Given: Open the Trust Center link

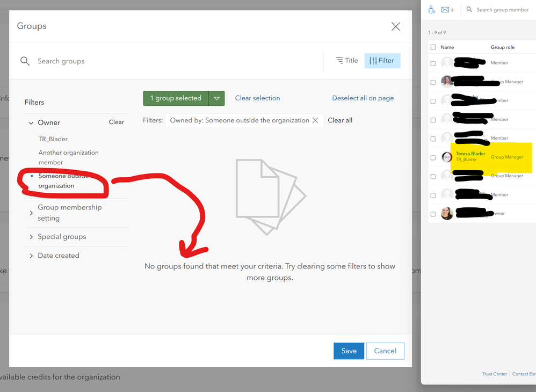Looking at the screenshot, I should pos(494,374).
